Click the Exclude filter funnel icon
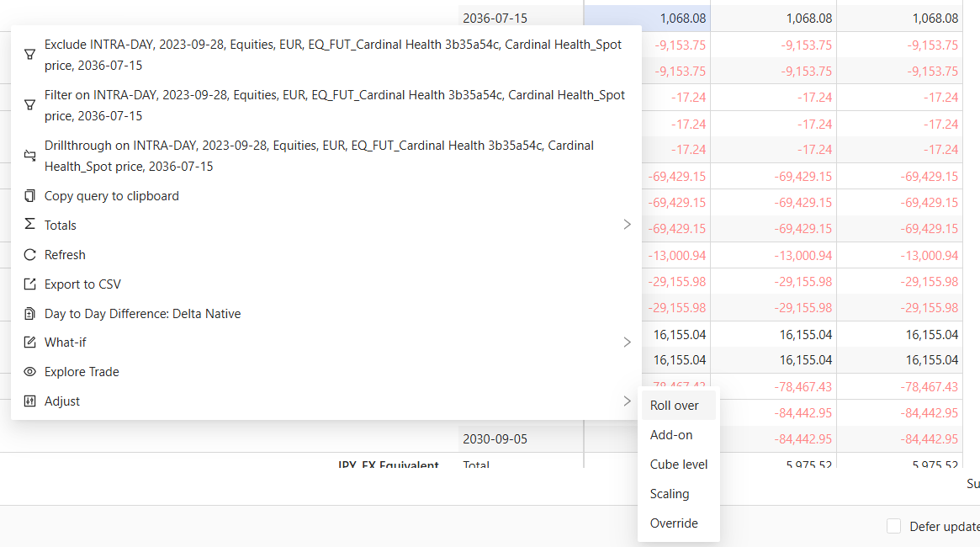Image resolution: width=980 pixels, height=547 pixels. (x=29, y=55)
